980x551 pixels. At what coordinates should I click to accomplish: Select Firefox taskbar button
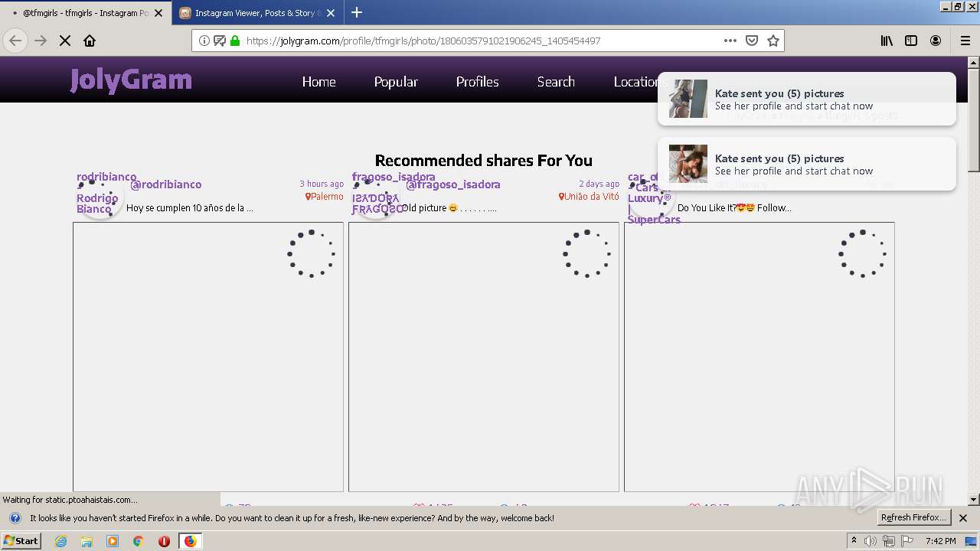coord(190,541)
